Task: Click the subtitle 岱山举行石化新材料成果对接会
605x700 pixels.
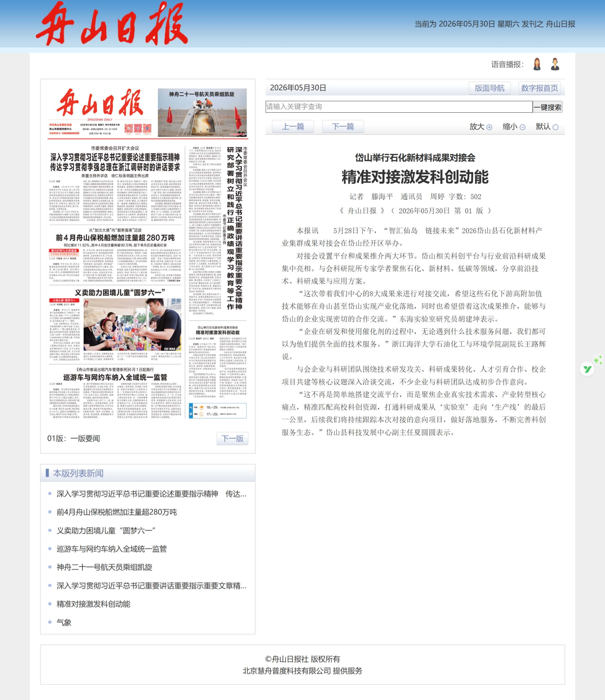Action: [415, 158]
